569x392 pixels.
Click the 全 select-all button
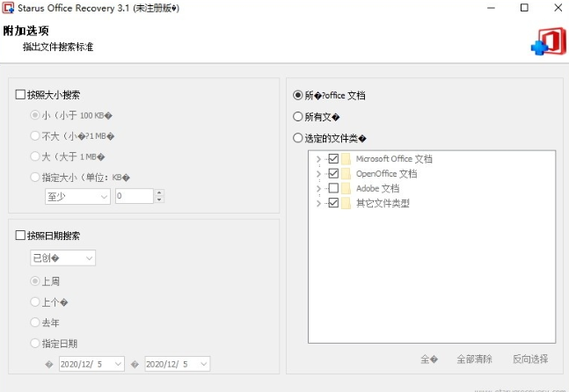pos(429,359)
